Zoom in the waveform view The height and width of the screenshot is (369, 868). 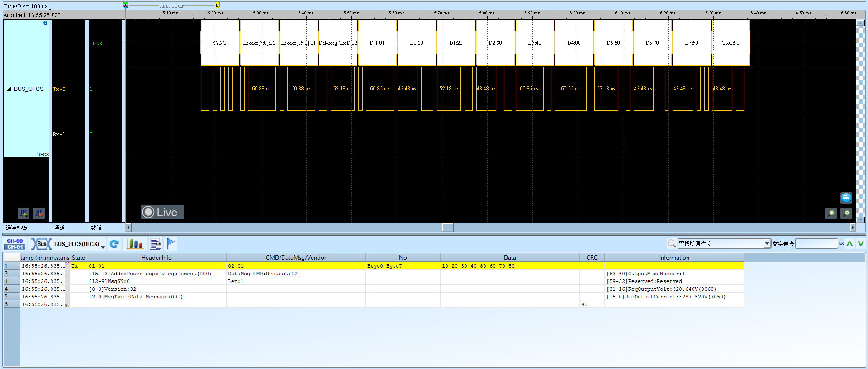[x=846, y=213]
